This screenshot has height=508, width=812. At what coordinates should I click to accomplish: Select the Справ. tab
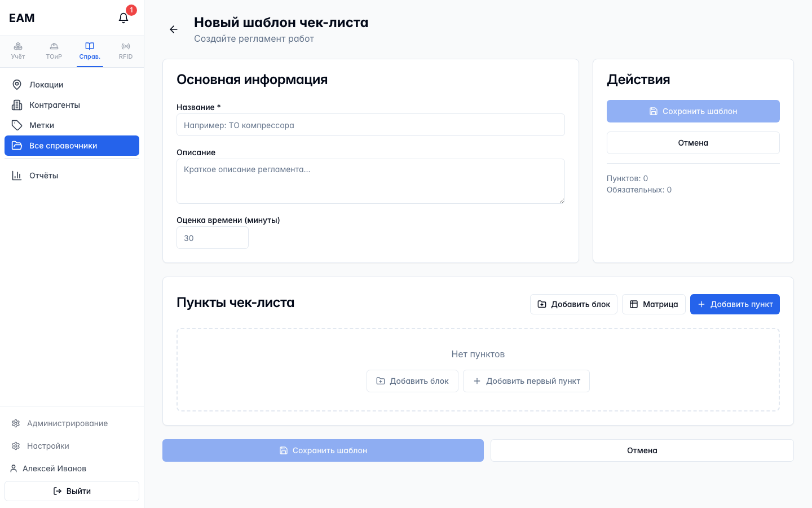point(90,51)
